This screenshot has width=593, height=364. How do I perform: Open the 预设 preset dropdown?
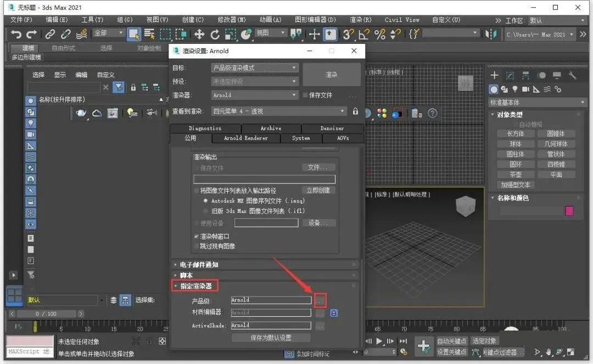point(255,82)
